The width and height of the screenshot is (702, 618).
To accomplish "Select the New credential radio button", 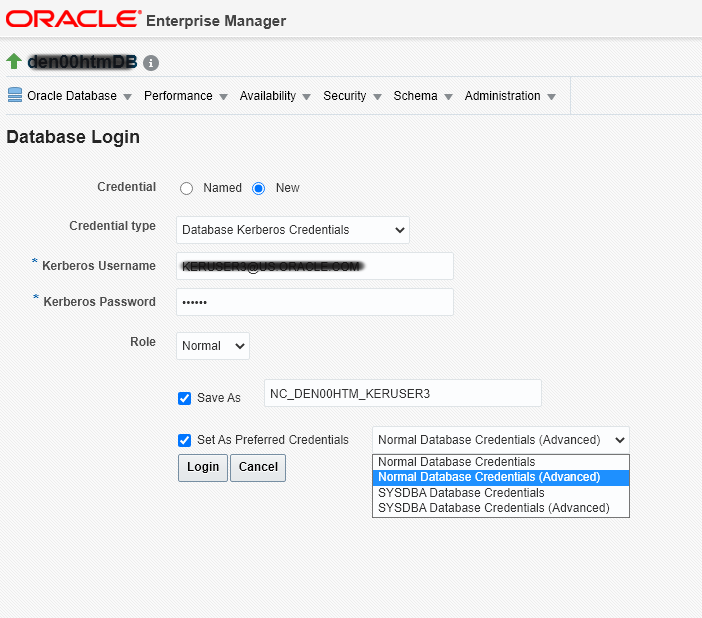I will (x=258, y=189).
